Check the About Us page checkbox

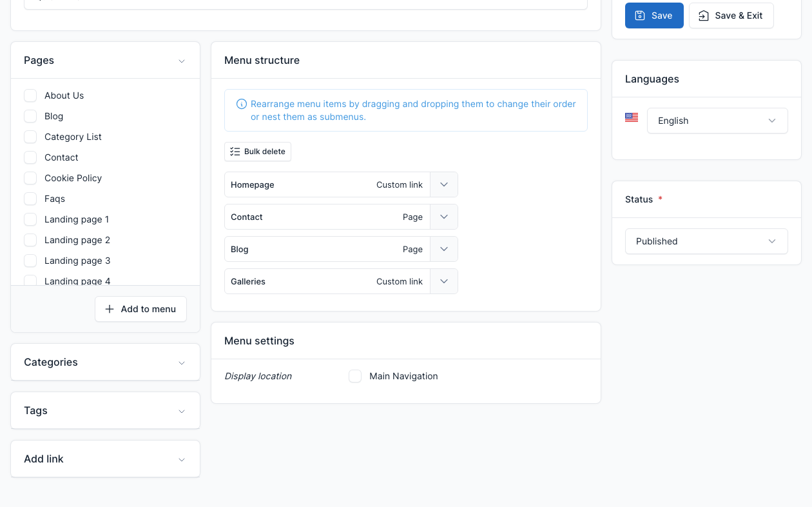tap(30, 95)
